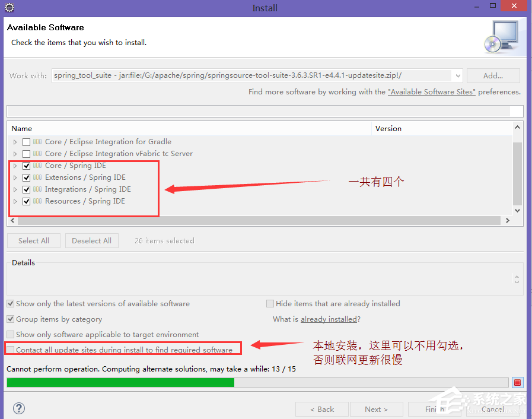The width and height of the screenshot is (532, 419).
Task: Enable Contact all update sites during install
Action: [x=10, y=348]
